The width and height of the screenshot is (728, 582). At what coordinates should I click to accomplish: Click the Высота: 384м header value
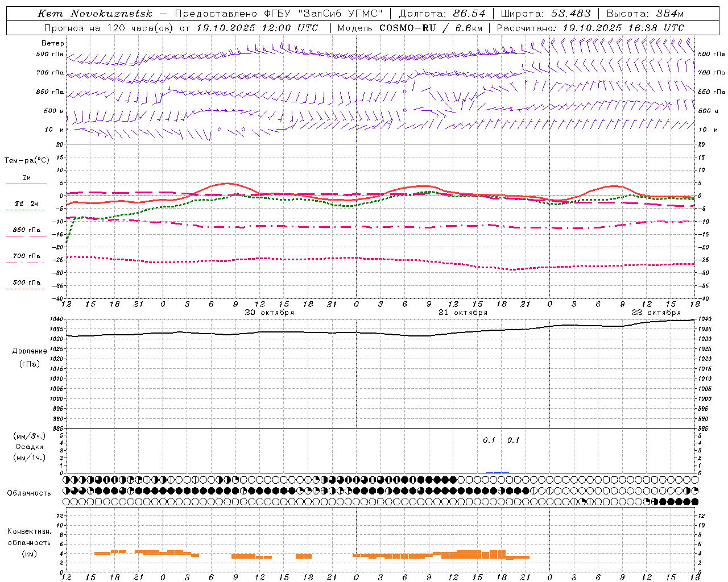[x=645, y=14]
